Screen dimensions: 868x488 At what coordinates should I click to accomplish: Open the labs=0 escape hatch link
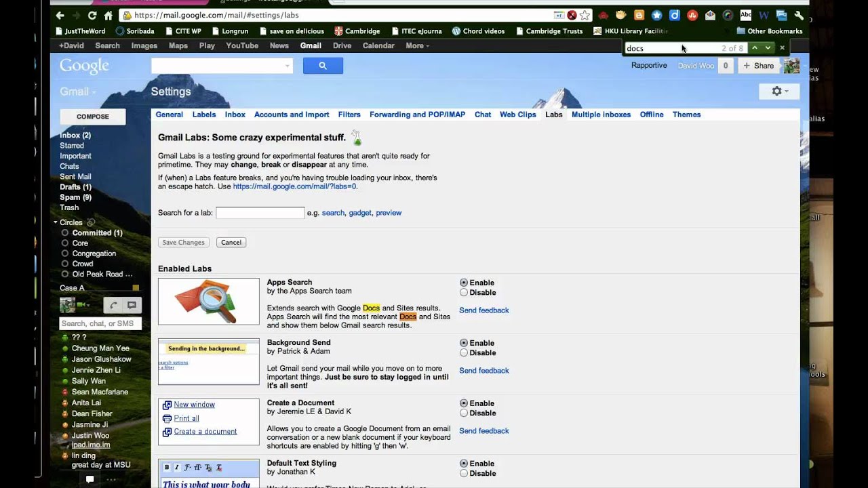click(x=294, y=186)
